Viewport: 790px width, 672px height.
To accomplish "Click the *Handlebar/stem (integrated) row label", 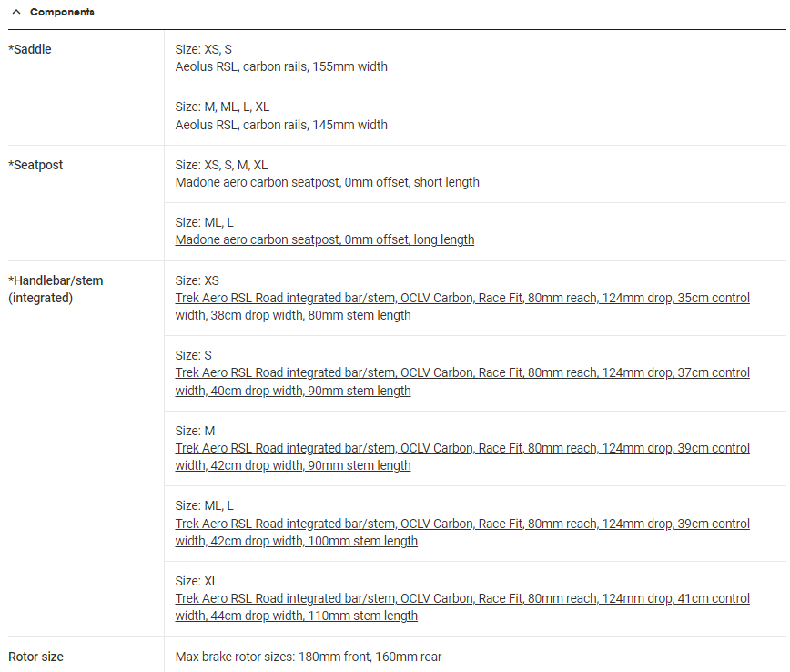I will click(x=56, y=289).
